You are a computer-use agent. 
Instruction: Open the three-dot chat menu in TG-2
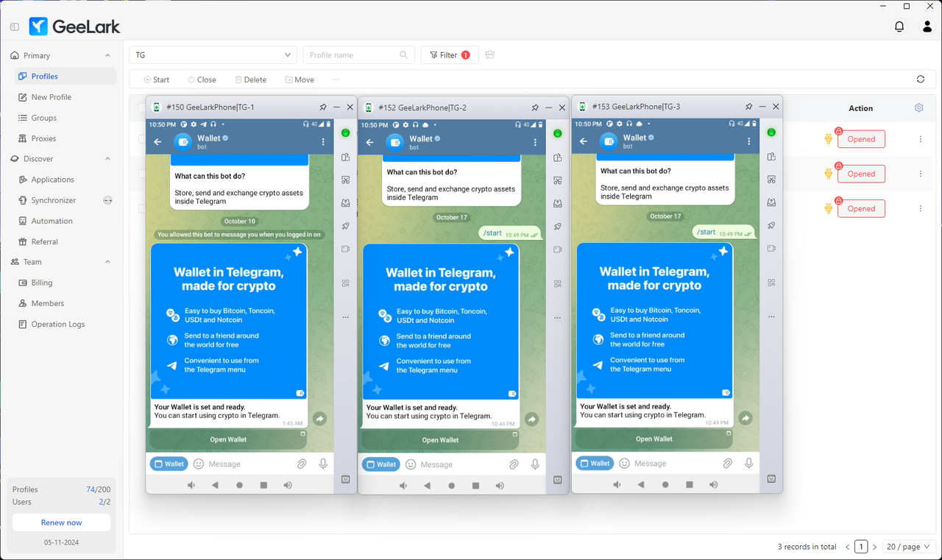[535, 142]
